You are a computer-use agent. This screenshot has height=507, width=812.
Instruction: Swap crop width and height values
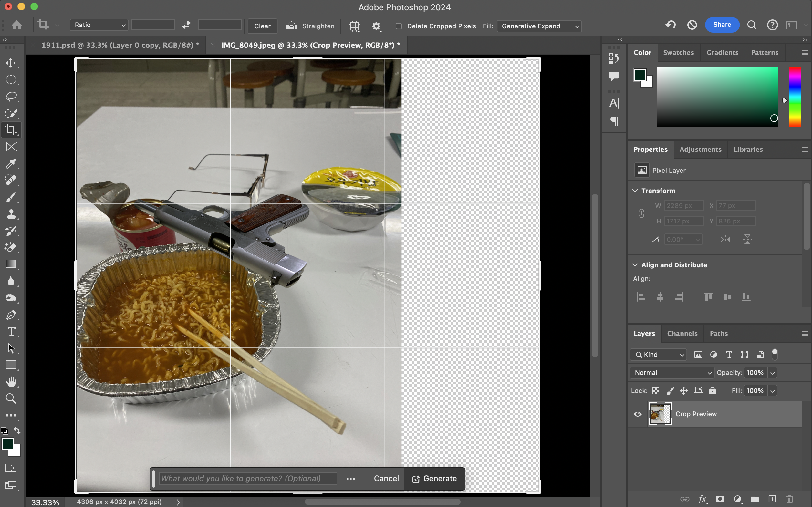[x=186, y=25]
